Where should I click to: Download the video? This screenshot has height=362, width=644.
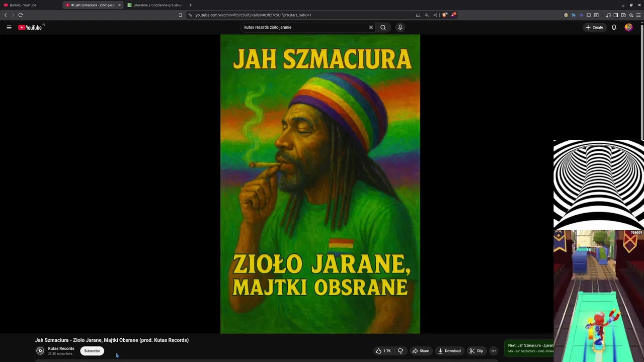pos(449,351)
